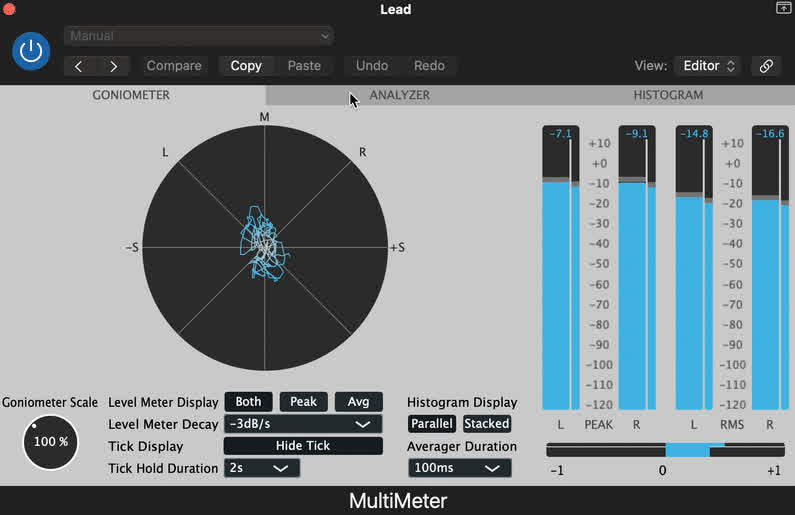Click the Averager Duration label
Screen dimensions: 795x515
tap(462, 447)
